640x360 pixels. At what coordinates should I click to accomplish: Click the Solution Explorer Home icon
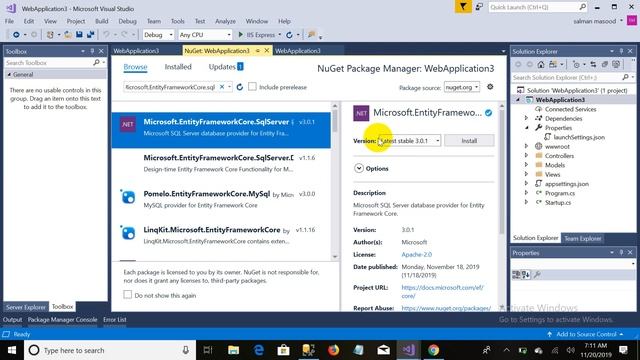pyautogui.click(x=541, y=64)
